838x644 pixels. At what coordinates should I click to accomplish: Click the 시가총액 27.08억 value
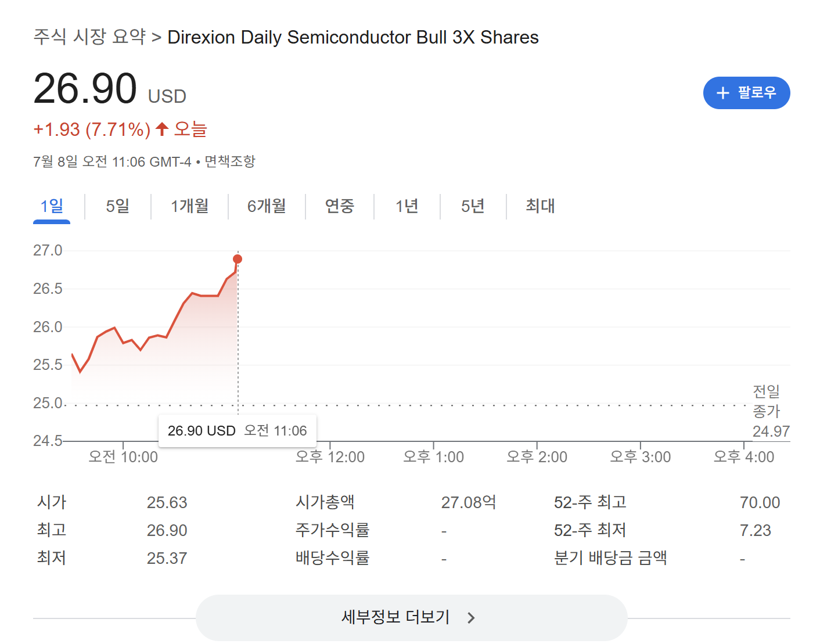pyautogui.click(x=468, y=502)
